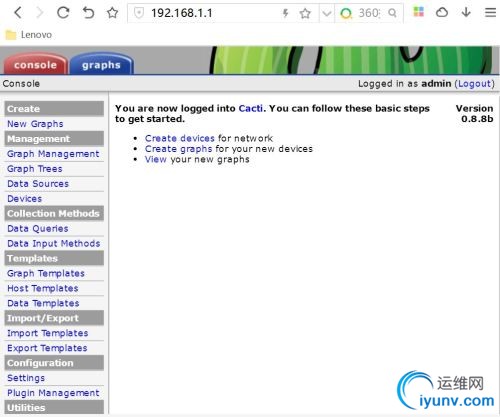Reload the page with the refresh icon

pos(63,13)
